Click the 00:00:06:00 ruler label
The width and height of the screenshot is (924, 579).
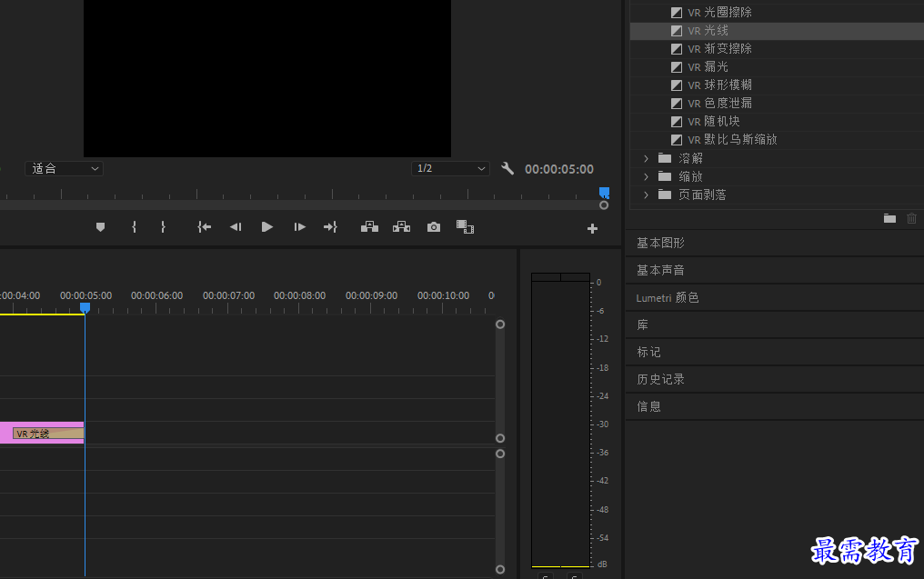coord(156,295)
